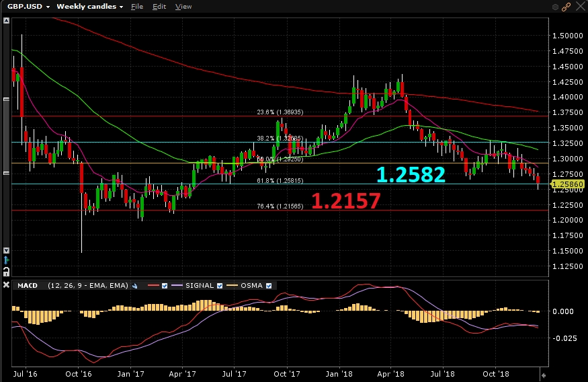The image size is (588, 382).
Task: Click the Jul '17 date axis label
Action: (234, 374)
